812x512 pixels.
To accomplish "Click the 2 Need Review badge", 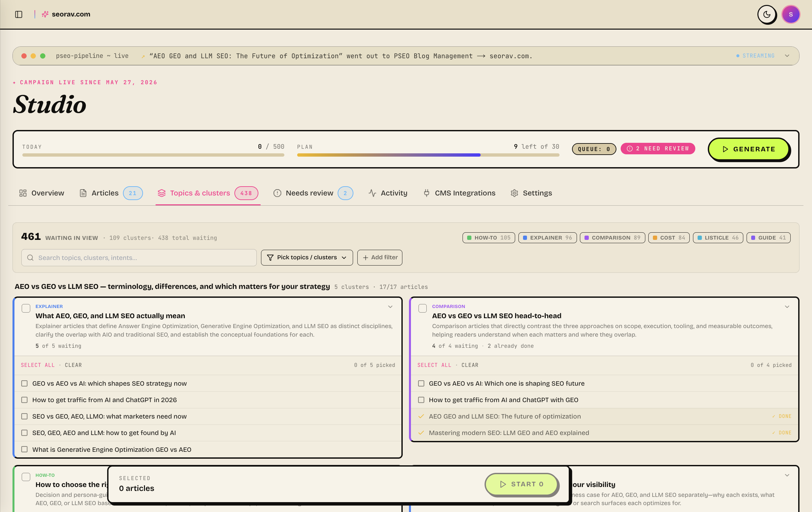I will click(657, 148).
